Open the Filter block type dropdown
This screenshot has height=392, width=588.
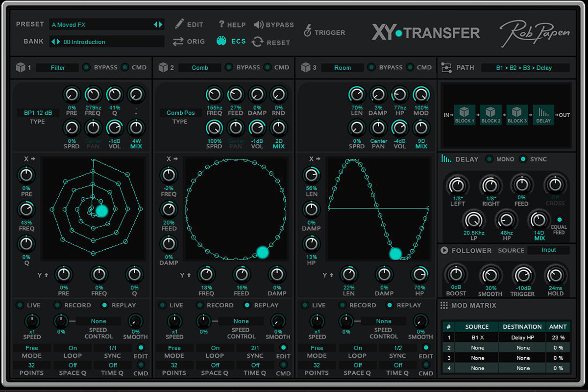pyautogui.click(x=57, y=68)
